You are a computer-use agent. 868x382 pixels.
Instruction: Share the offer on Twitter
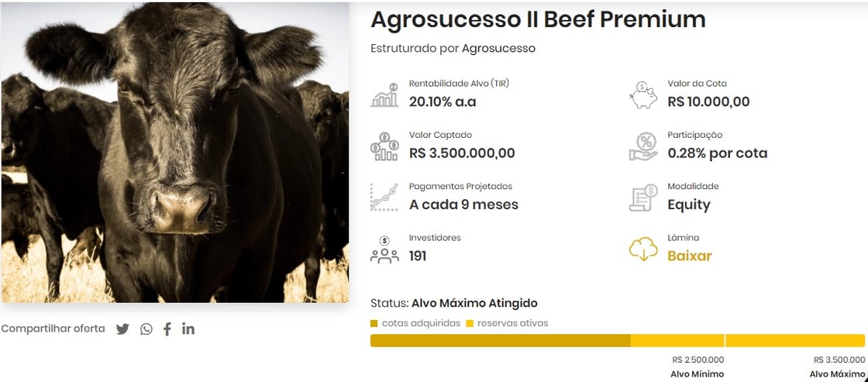tap(122, 329)
